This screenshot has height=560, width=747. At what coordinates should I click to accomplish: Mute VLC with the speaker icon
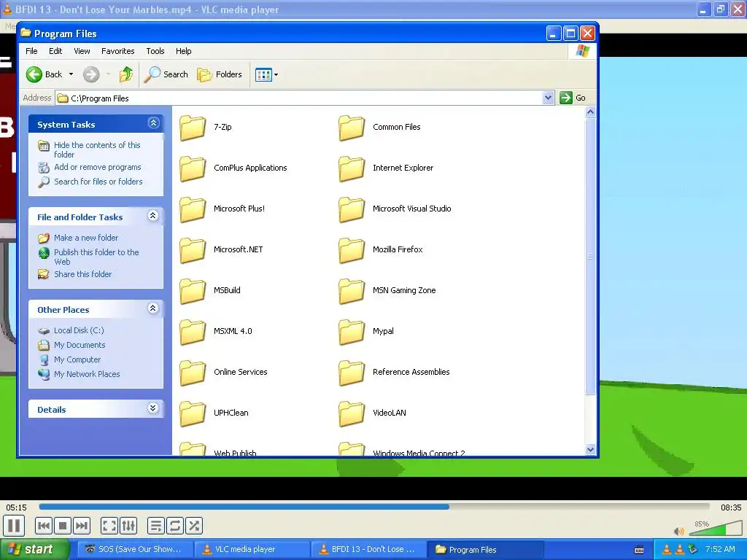click(679, 531)
